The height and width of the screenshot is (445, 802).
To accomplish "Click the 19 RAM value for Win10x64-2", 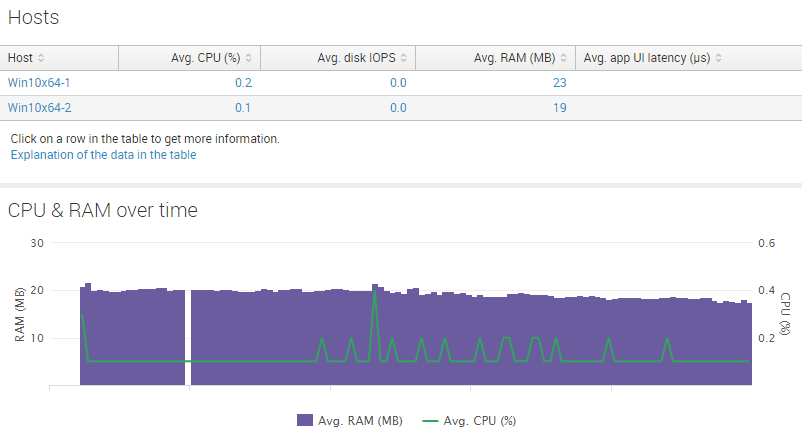I will point(560,108).
